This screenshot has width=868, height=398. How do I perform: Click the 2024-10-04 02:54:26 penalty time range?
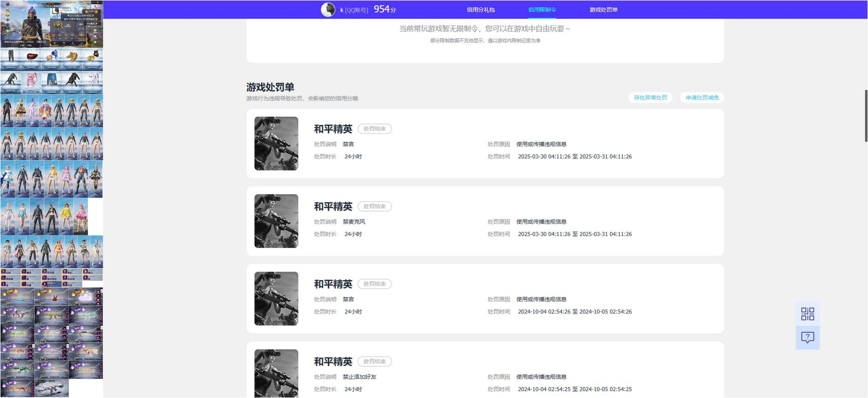(x=575, y=312)
